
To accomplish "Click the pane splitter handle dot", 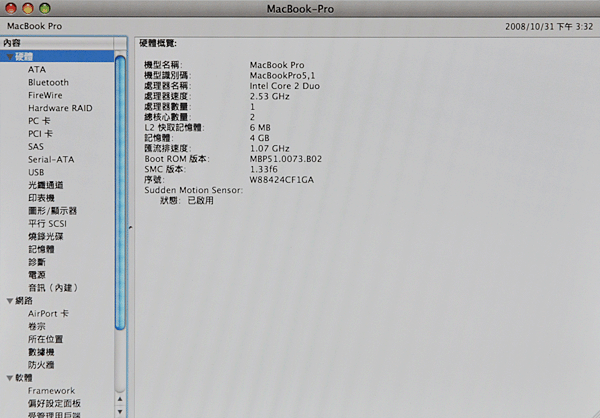I will [x=130, y=228].
